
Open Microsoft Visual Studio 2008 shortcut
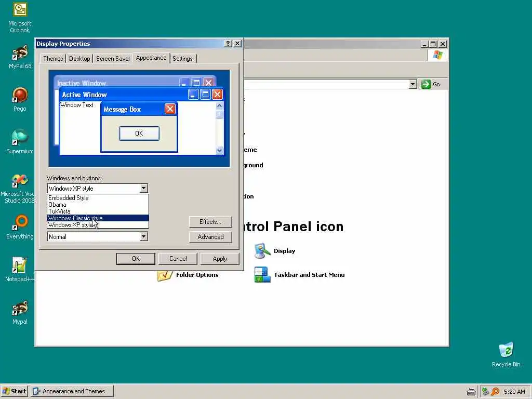click(x=18, y=188)
